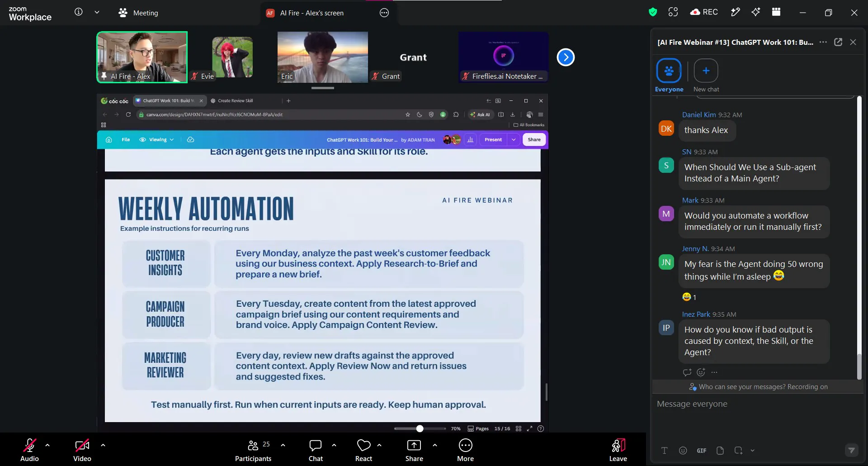This screenshot has width=868, height=466.
Task: Click the green encryption shield icon
Action: pos(652,12)
